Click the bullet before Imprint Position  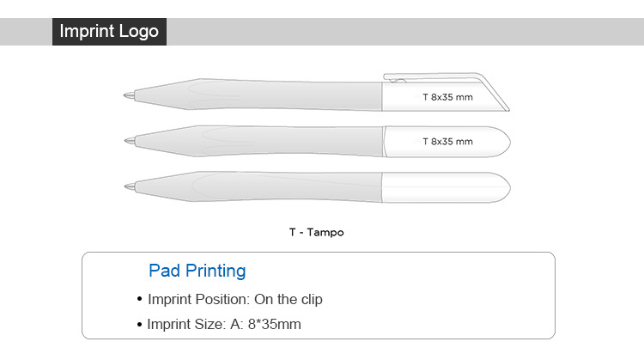(140, 299)
